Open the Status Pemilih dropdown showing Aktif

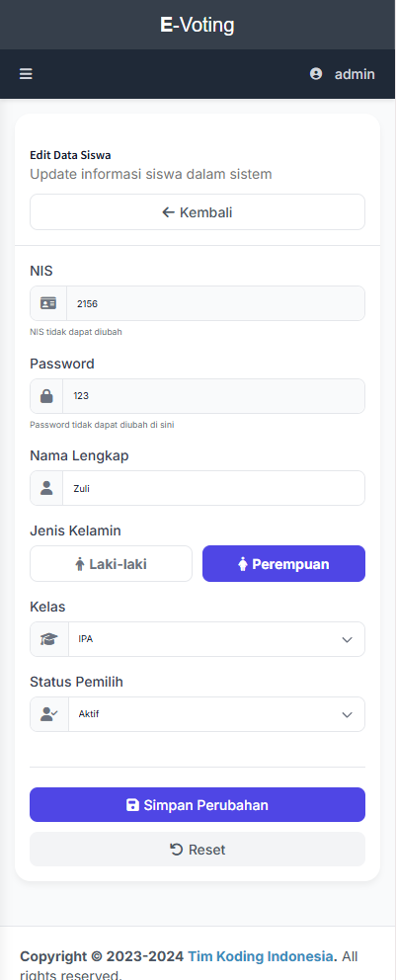click(x=216, y=714)
